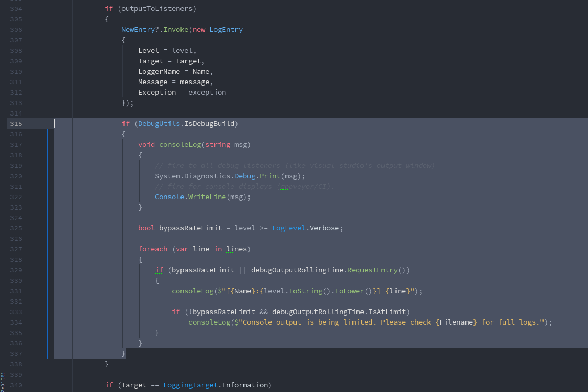Click the 'var' keyword in foreach

pos(182,249)
